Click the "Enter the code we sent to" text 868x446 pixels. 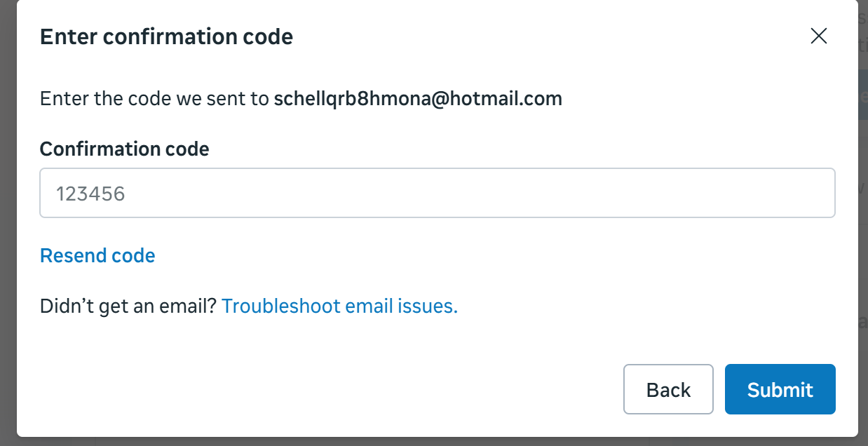[154, 98]
